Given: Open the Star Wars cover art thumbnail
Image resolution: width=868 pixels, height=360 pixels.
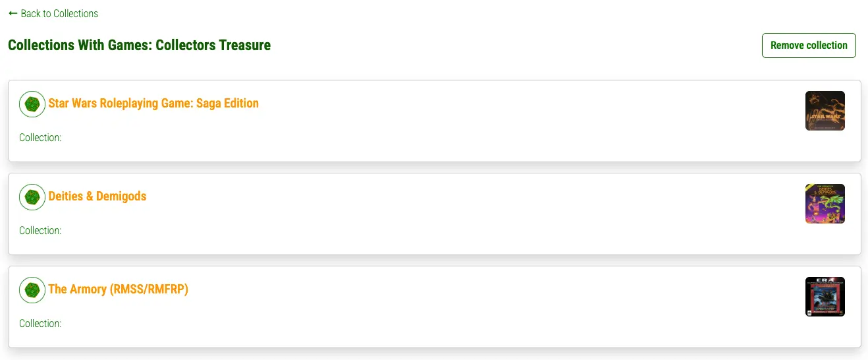Looking at the screenshot, I should [x=825, y=111].
